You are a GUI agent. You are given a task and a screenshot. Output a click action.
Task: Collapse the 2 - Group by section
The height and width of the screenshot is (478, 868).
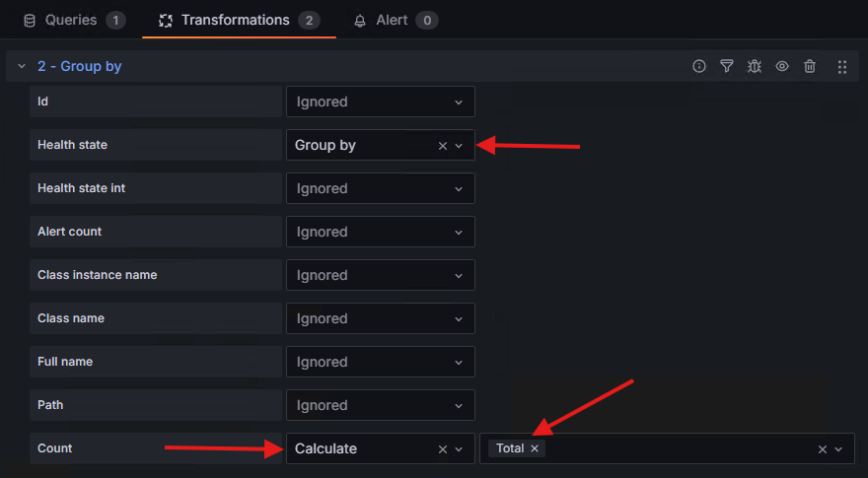click(22, 67)
